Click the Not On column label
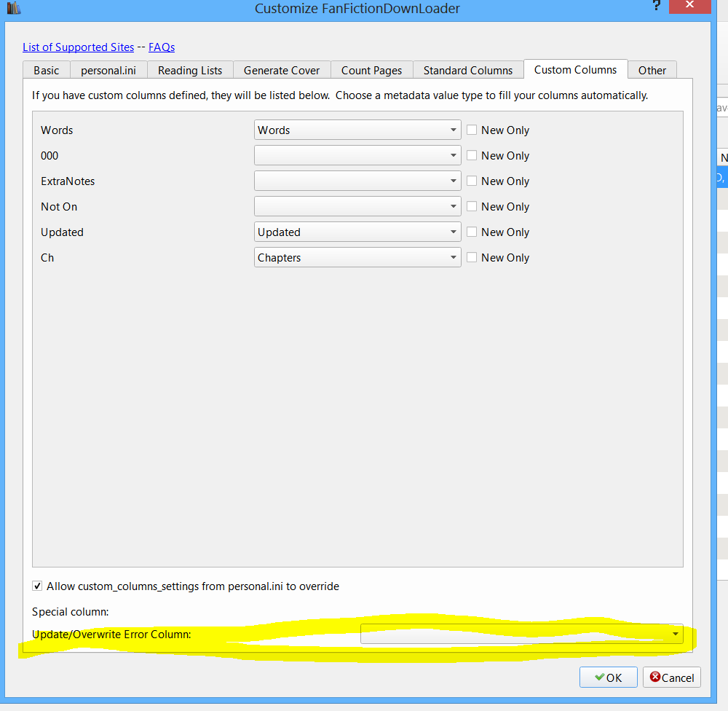728x711 pixels. click(59, 207)
